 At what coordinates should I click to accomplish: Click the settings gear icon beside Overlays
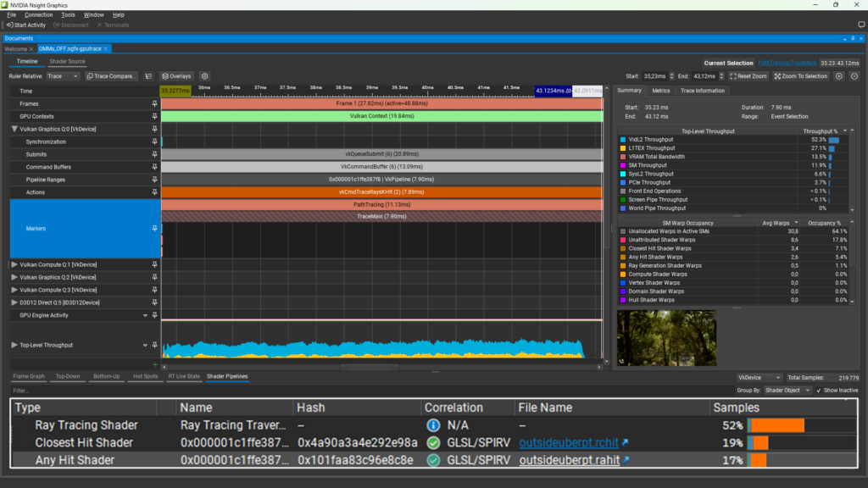205,76
